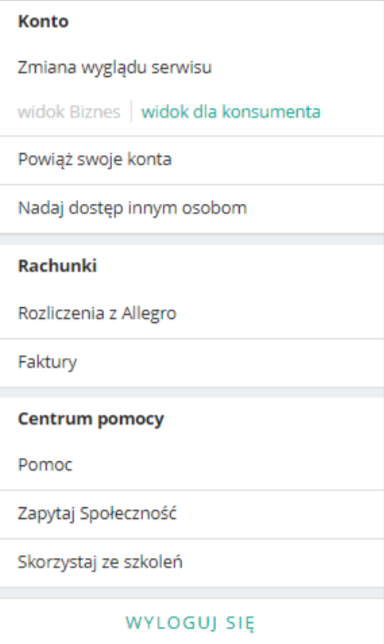Switch to widok dla konsumenta
Screen dimensions: 384x644
(x=231, y=112)
